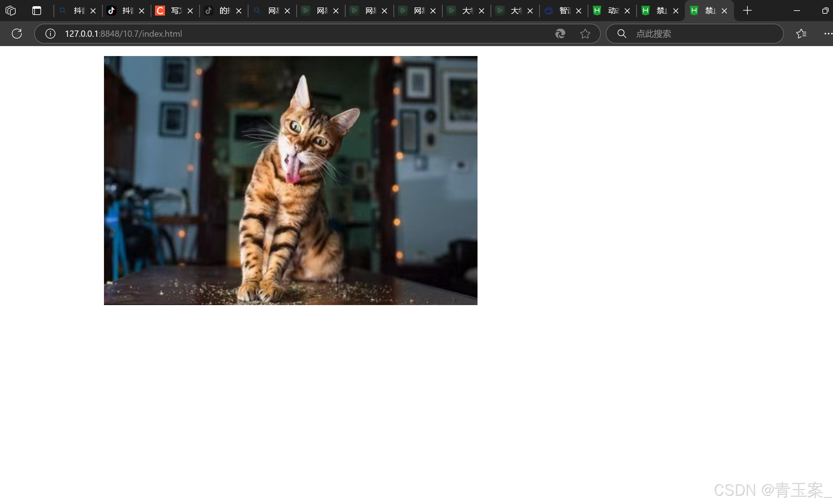
Task: Open a new tab
Action: coord(747,11)
